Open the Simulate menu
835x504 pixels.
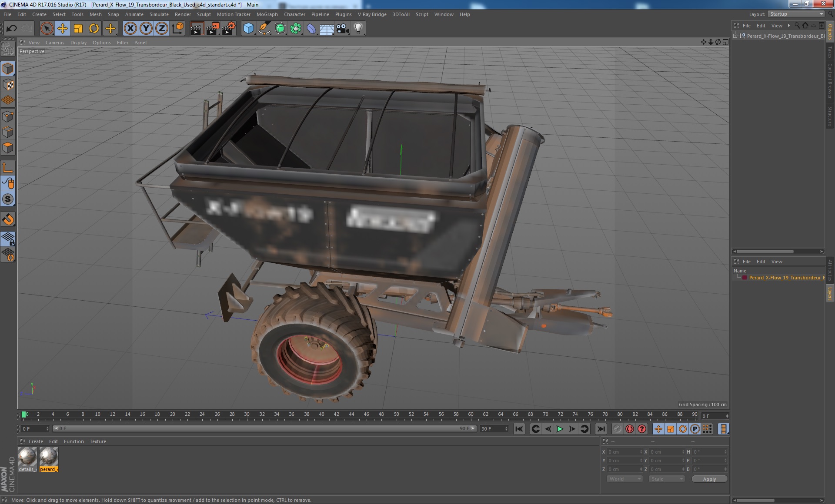[x=159, y=14]
